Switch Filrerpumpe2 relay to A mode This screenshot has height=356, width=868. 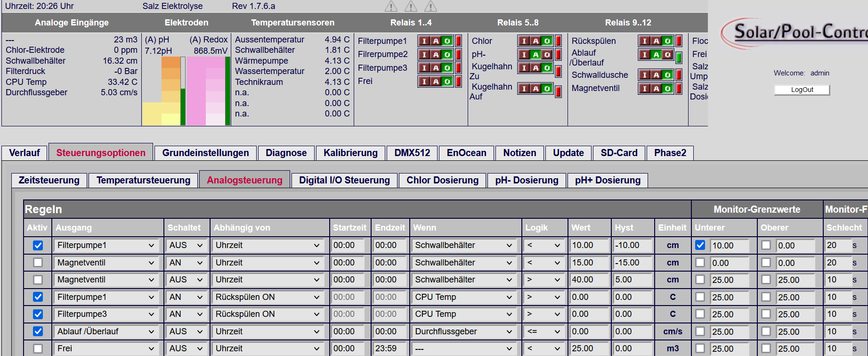436,55
